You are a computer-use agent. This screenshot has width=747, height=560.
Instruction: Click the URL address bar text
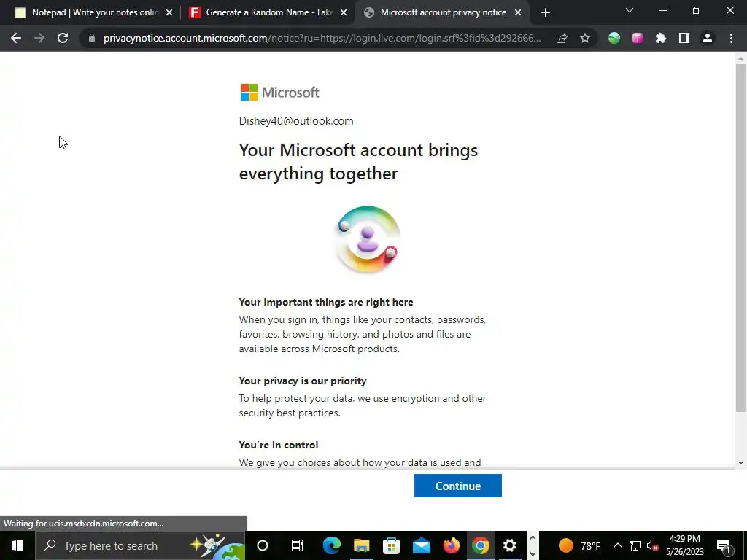coord(322,38)
